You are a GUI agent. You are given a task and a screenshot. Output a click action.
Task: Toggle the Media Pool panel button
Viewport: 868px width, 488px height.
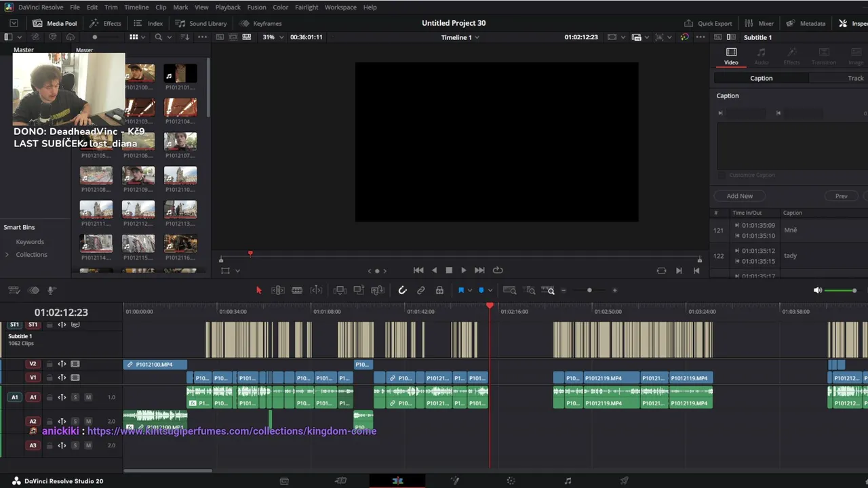pyautogui.click(x=54, y=23)
